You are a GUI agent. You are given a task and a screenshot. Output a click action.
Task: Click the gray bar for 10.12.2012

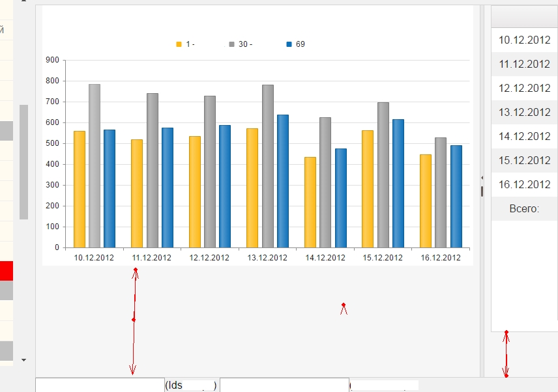click(95, 165)
